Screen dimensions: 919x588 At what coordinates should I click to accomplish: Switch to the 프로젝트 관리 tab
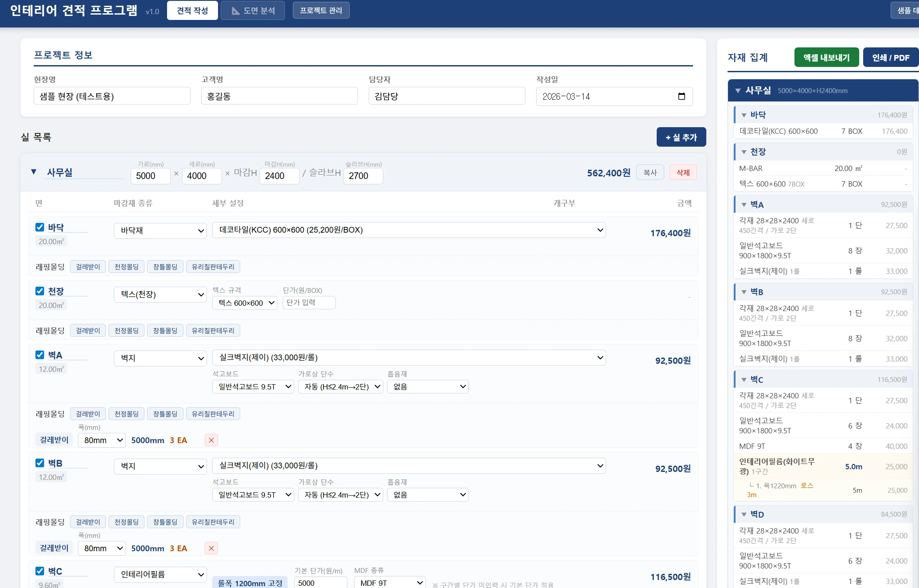point(321,11)
